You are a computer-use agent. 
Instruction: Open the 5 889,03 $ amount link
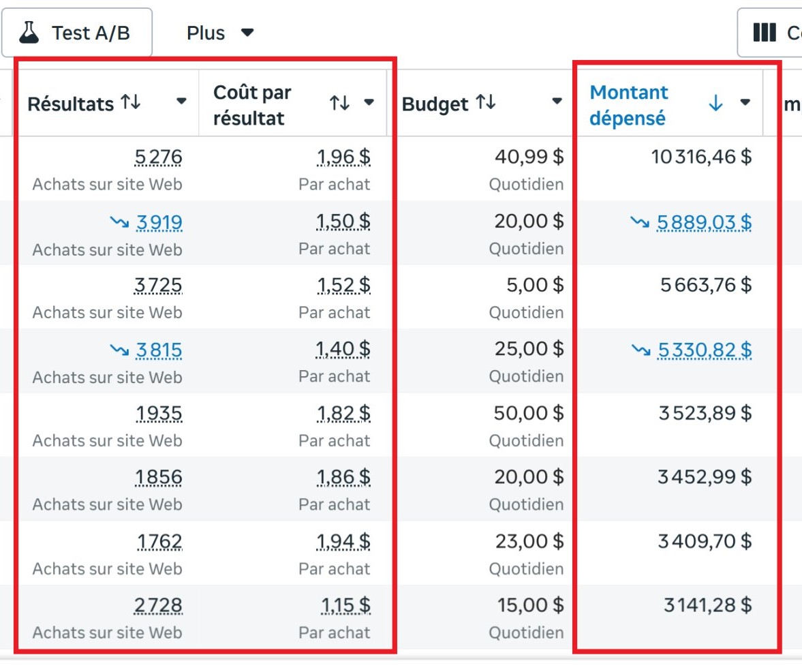(x=705, y=222)
